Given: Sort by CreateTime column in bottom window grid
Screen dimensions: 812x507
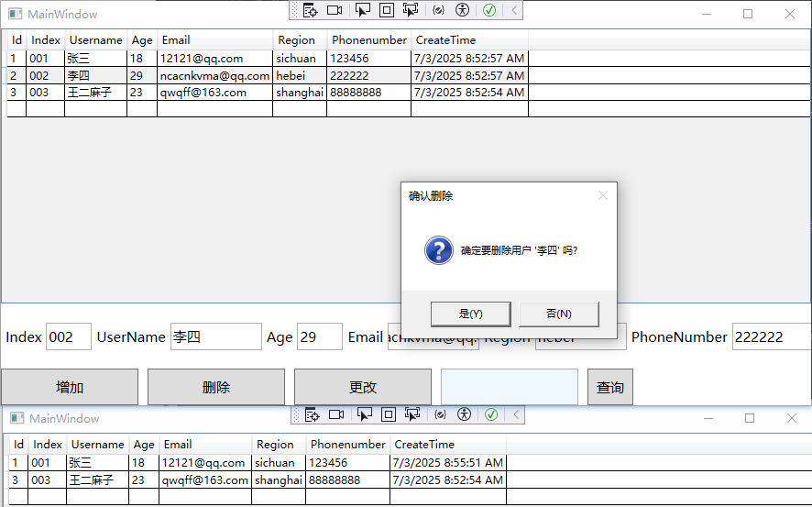Looking at the screenshot, I should point(448,445).
